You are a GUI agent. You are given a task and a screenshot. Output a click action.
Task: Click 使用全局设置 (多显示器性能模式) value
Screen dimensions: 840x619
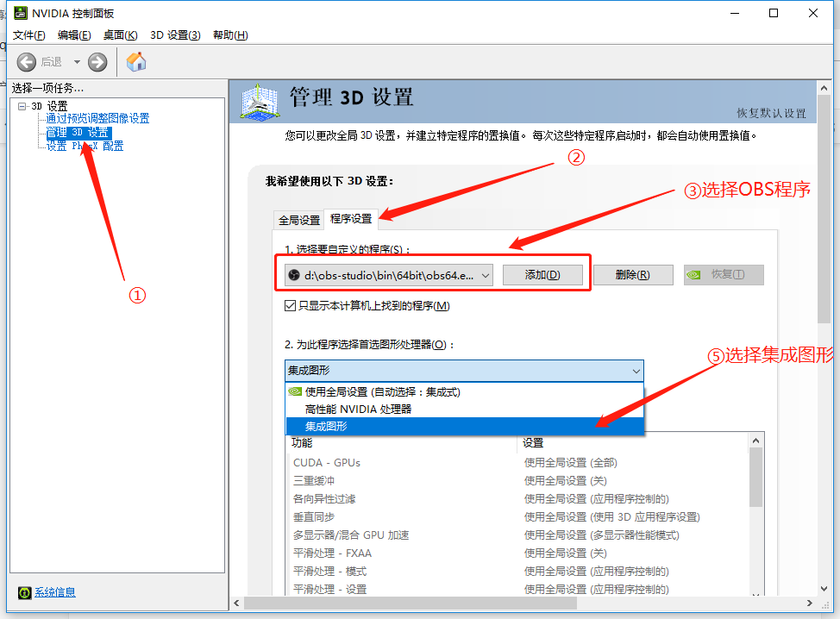[x=602, y=535]
